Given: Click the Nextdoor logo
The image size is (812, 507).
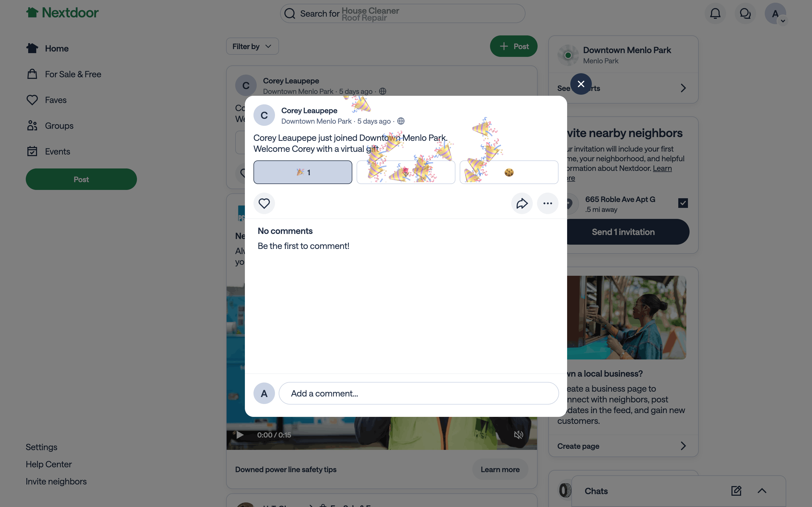Looking at the screenshot, I should pos(62,13).
